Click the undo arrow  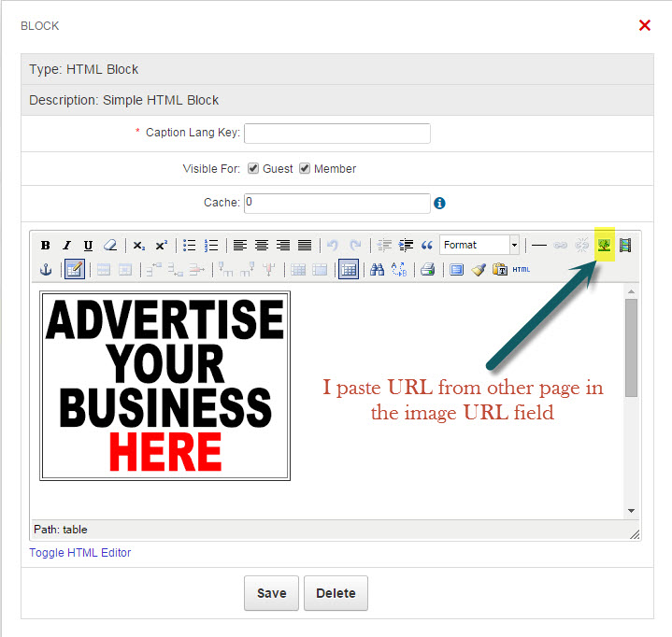[333, 246]
